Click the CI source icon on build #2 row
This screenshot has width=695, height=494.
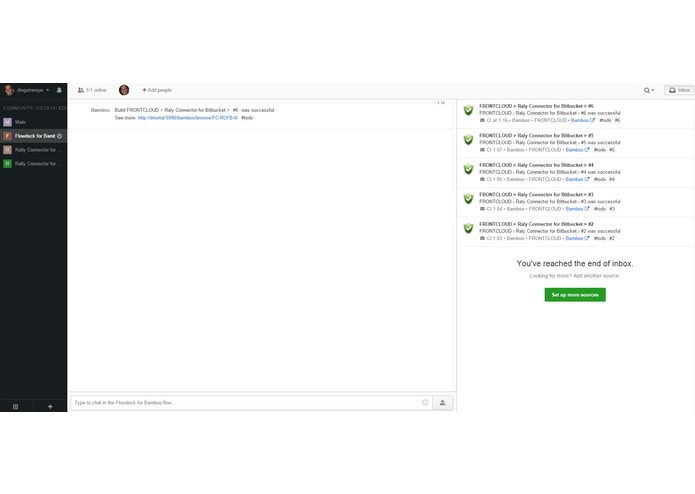tap(482, 238)
